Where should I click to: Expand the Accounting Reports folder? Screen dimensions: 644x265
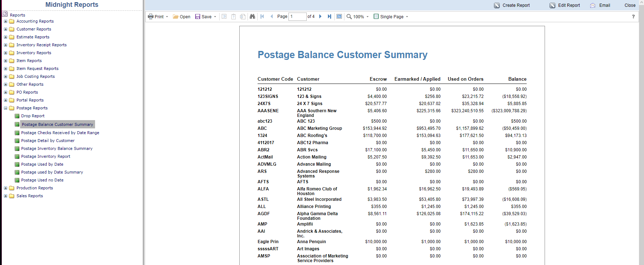coord(5,22)
